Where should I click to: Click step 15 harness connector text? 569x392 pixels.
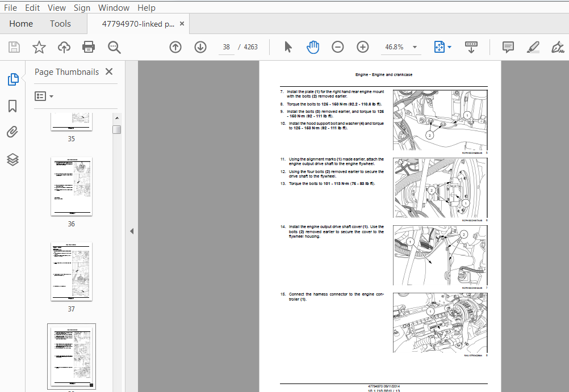(x=332, y=297)
